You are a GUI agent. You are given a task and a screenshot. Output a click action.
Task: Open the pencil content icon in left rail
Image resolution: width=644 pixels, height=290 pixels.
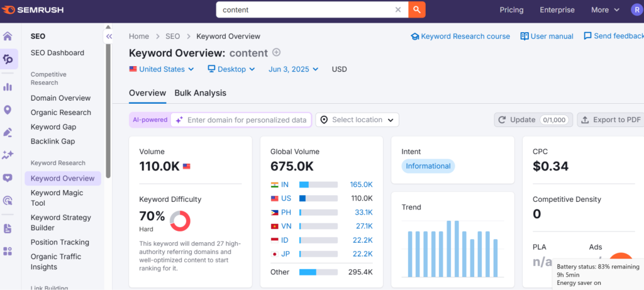(x=8, y=132)
